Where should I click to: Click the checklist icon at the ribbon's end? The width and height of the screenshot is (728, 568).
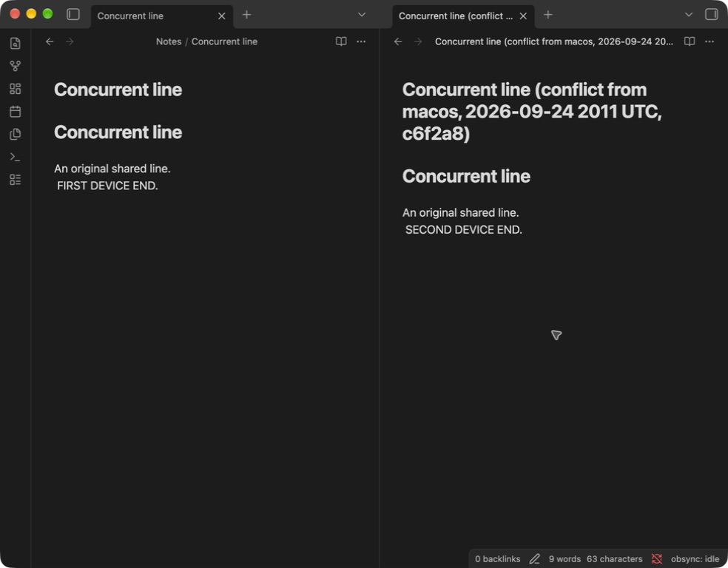pos(16,180)
